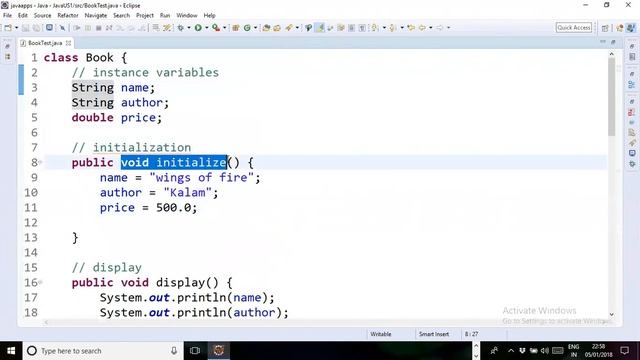Click the New file toolbar icon
640x360 pixels.
[x=8, y=28]
